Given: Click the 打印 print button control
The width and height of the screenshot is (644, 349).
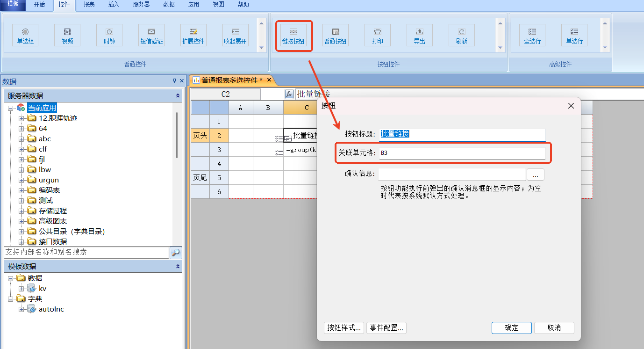Looking at the screenshot, I should (378, 36).
